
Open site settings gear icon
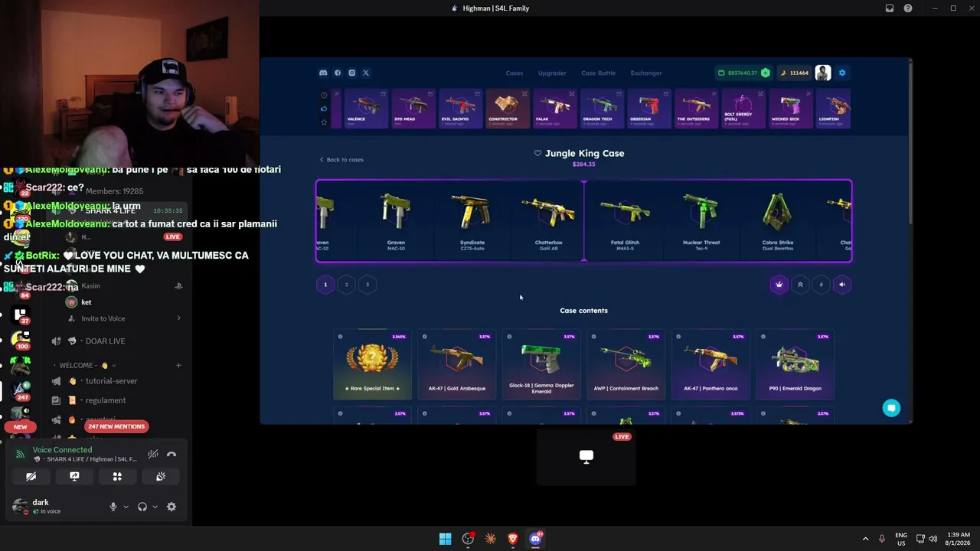[x=842, y=73]
